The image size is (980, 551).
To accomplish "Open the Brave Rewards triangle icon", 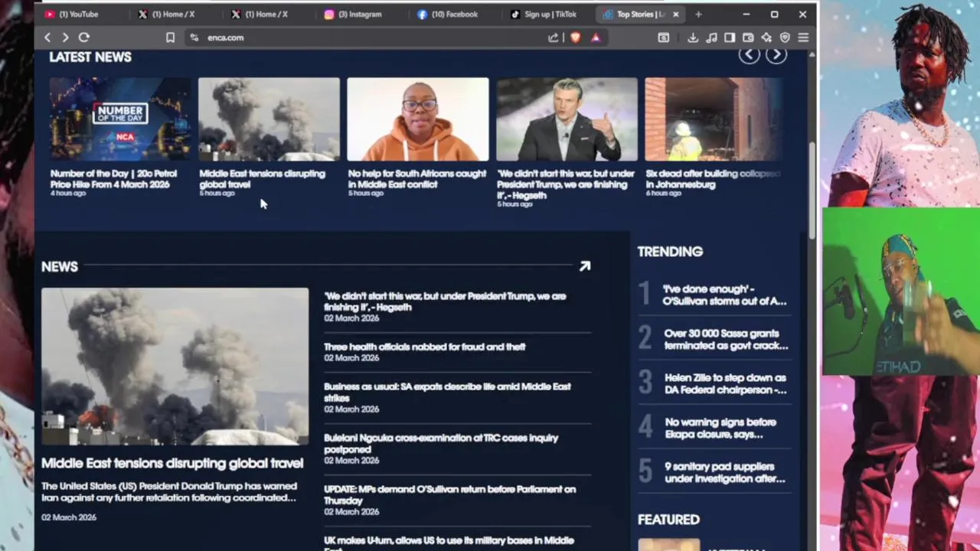I will click(x=596, y=37).
